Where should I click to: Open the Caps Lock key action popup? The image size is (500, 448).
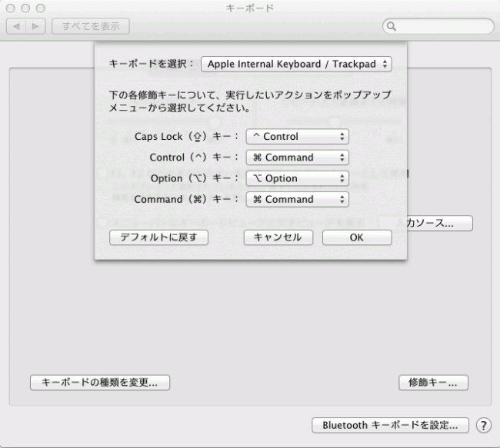coord(297,136)
